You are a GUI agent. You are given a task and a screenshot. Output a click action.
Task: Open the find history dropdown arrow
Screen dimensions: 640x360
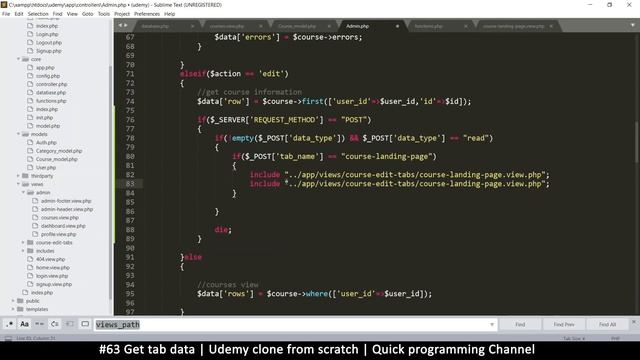point(492,324)
